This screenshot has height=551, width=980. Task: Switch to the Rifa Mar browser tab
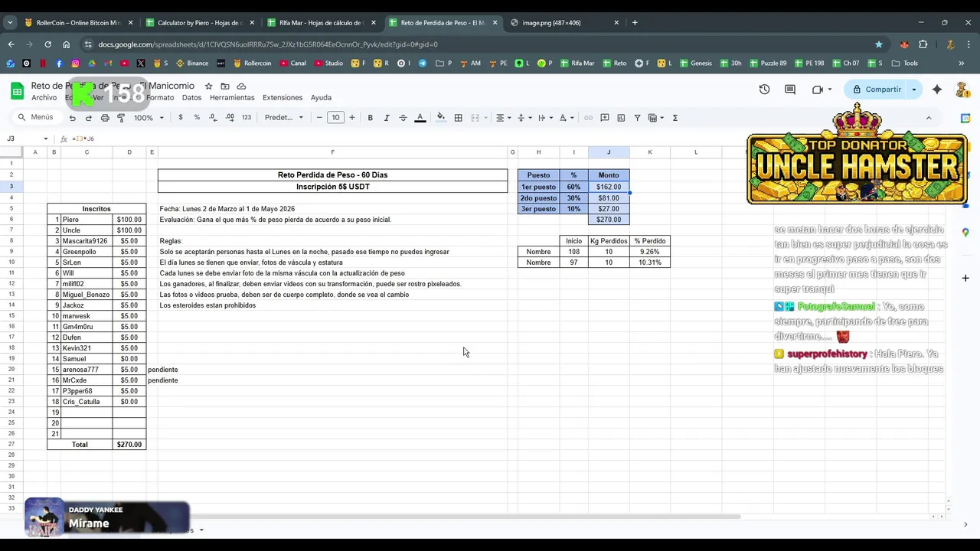[x=322, y=22]
